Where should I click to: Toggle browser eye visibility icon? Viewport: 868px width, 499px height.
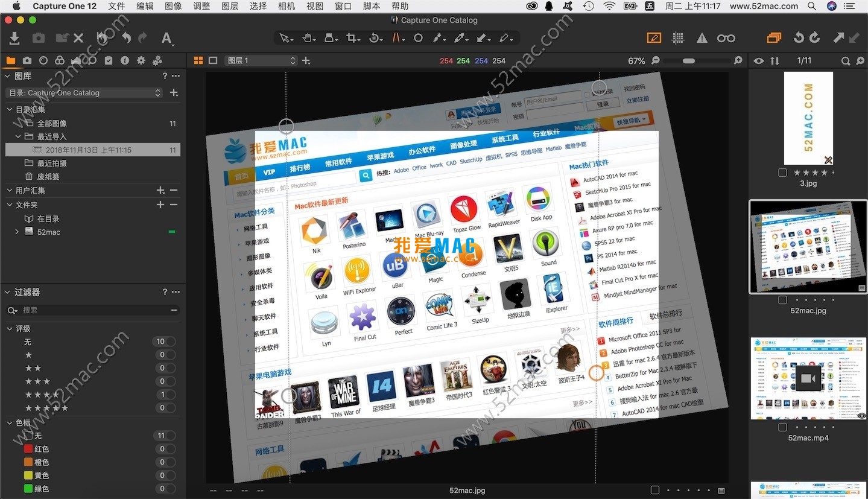pos(759,61)
